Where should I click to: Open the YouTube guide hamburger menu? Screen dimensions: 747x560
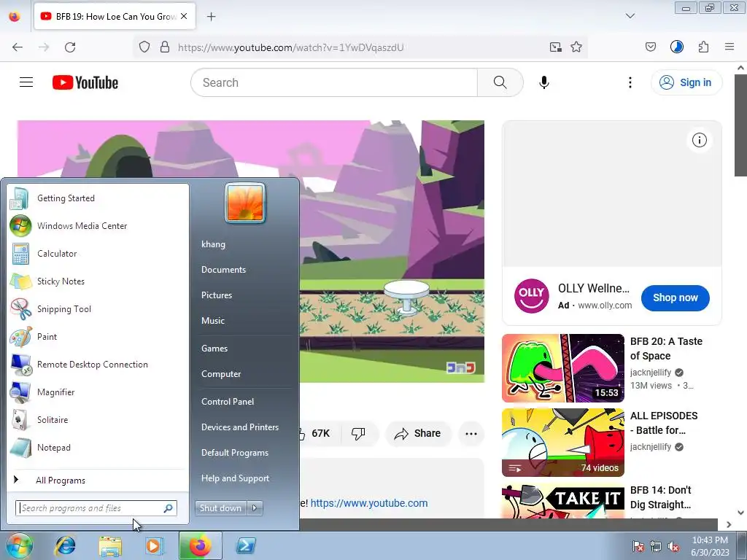click(26, 82)
